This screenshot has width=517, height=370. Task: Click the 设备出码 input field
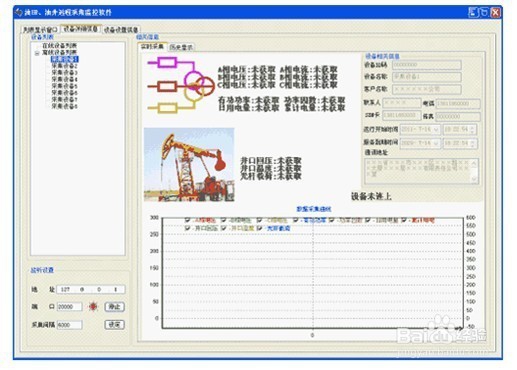coord(427,65)
